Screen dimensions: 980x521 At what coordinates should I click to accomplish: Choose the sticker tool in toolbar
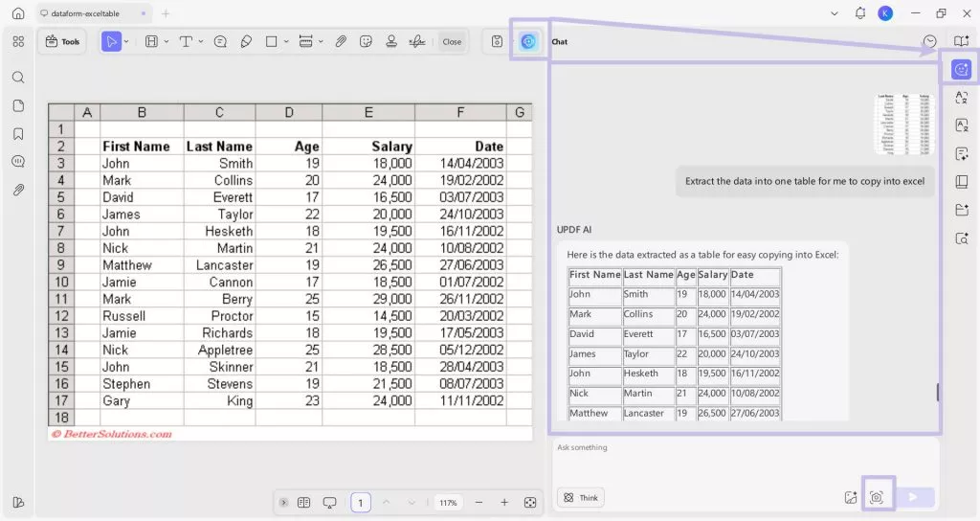pos(366,41)
